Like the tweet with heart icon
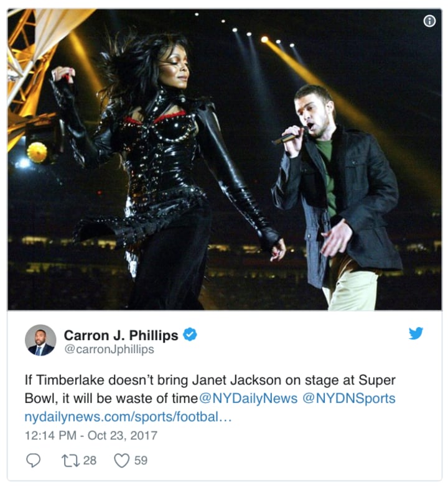 121,461
